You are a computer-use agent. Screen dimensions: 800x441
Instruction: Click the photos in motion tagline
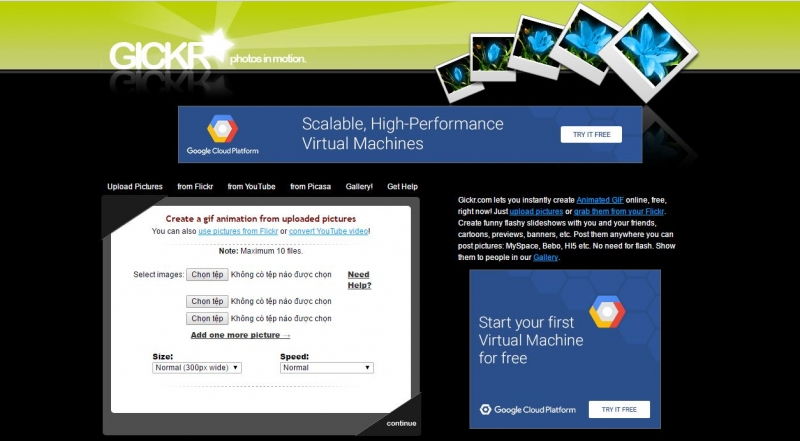pyautogui.click(x=268, y=59)
